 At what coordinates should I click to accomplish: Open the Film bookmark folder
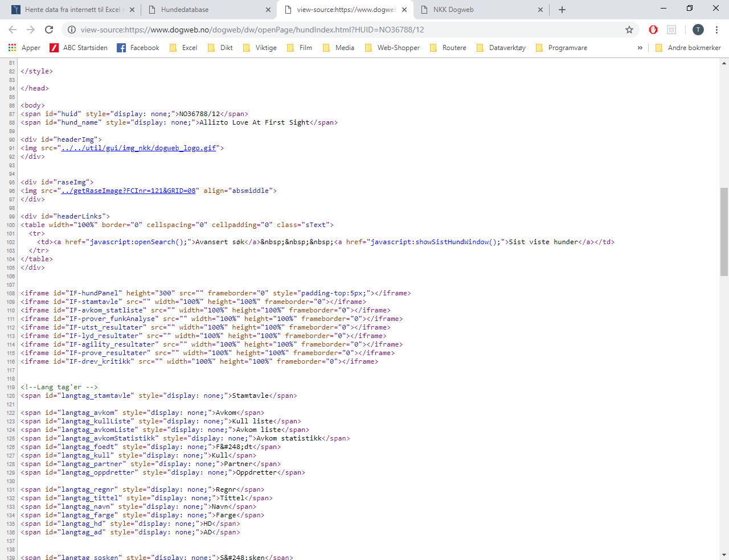click(300, 48)
